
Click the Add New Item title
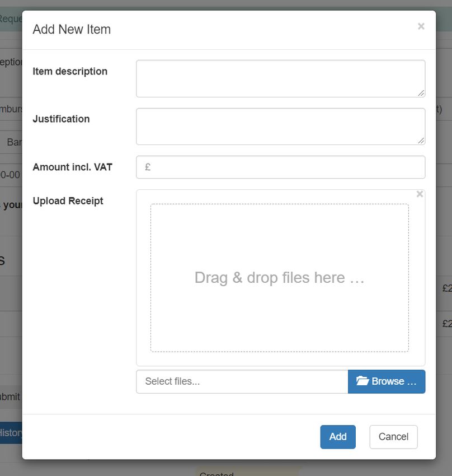tap(72, 30)
